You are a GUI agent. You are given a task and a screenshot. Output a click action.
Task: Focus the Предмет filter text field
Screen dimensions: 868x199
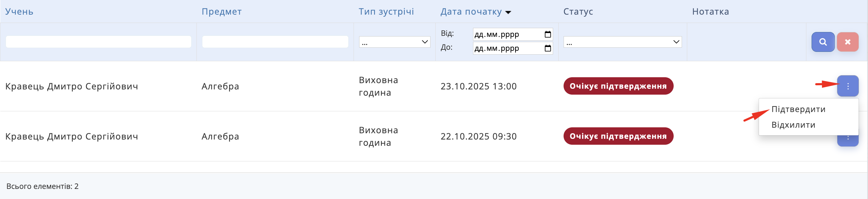click(x=275, y=42)
